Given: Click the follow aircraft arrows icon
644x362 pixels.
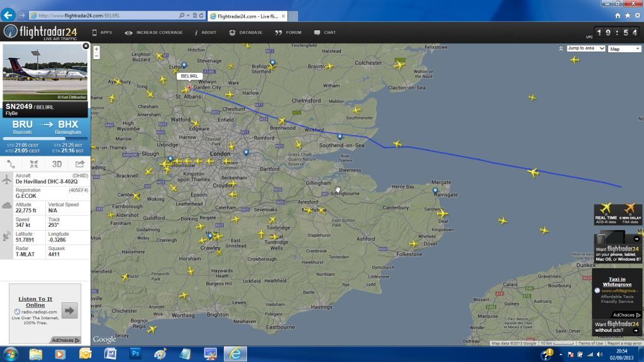Looking at the screenshot, I should 34,164.
